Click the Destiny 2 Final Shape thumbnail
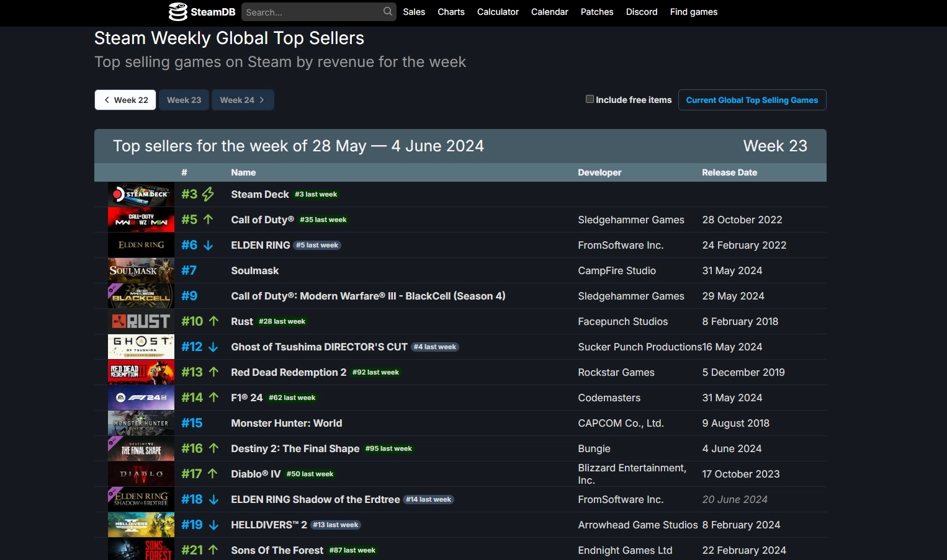The image size is (947, 560). (x=141, y=448)
